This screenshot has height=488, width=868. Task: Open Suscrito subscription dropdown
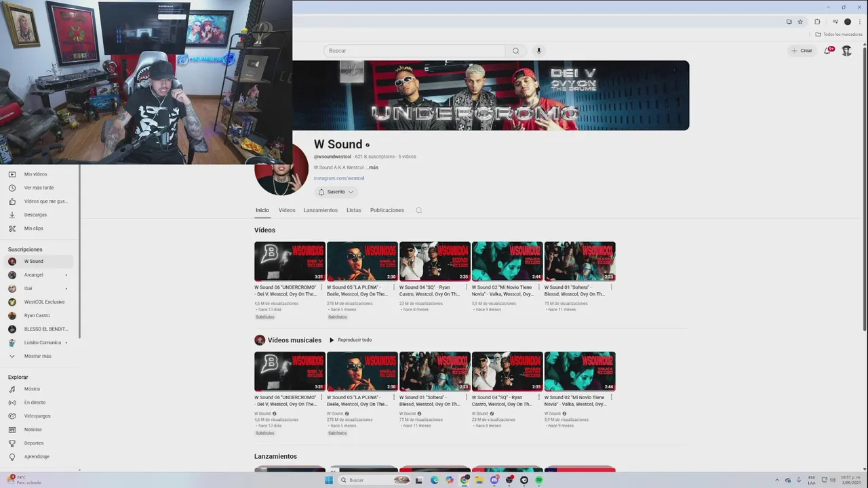336,192
